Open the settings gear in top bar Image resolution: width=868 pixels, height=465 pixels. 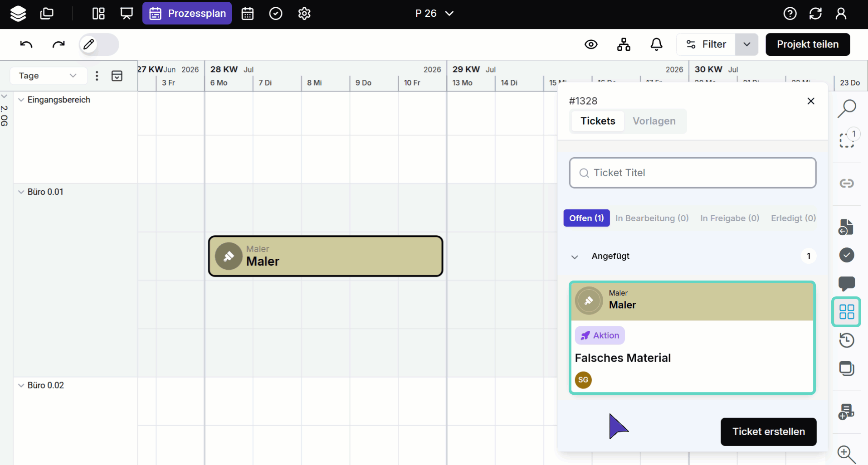(x=304, y=14)
